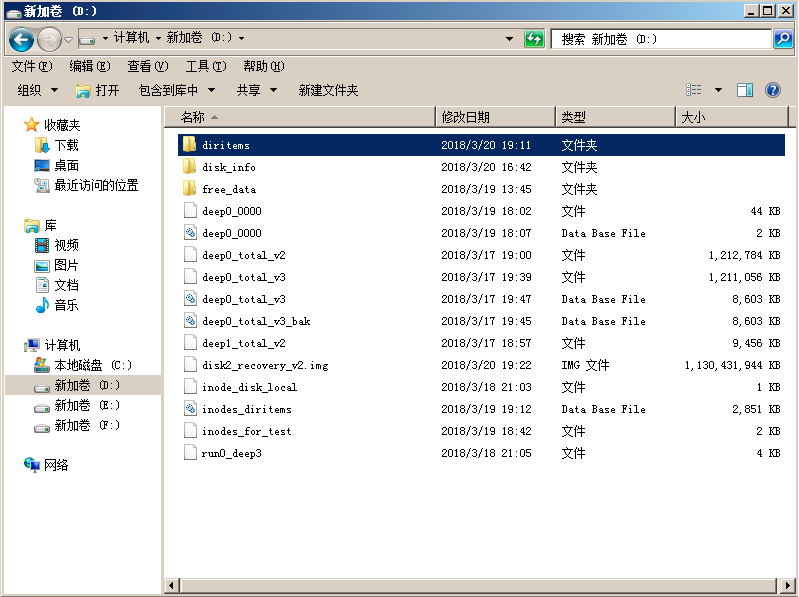Viewport: 799px width, 597px height.
Task: Click the 打开 toolbar button
Action: coord(97,90)
